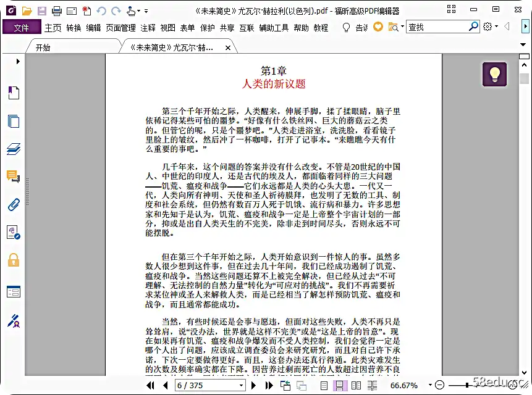Open a file with the folder icon
The width and height of the screenshot is (532, 395).
27,11
